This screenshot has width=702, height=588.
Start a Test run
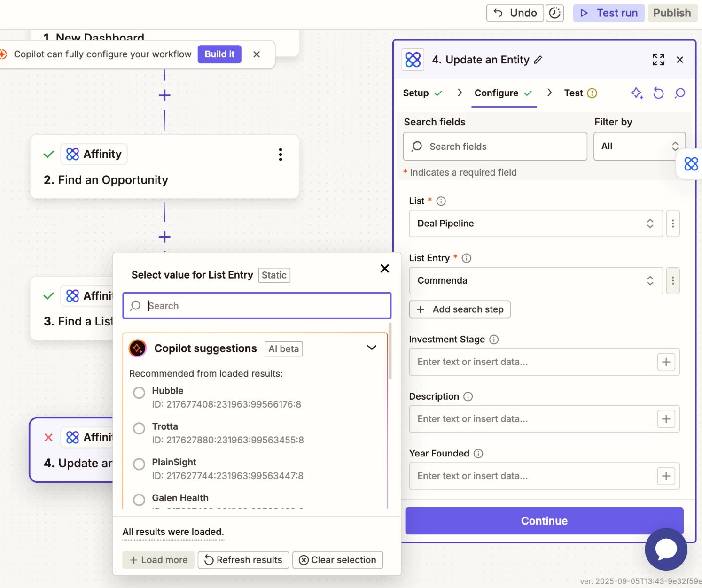pos(609,13)
